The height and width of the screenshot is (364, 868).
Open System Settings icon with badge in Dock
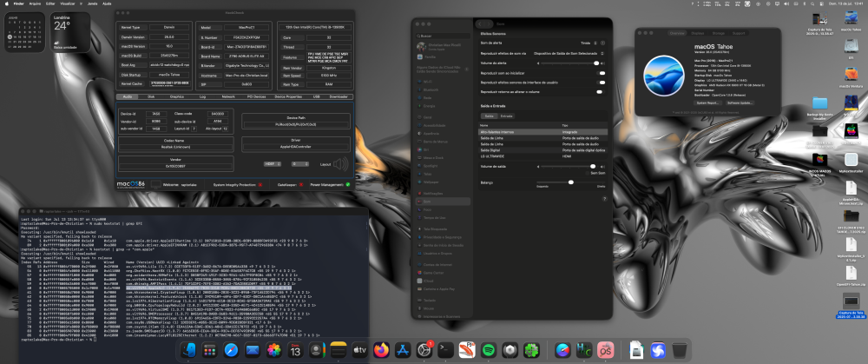click(424, 350)
